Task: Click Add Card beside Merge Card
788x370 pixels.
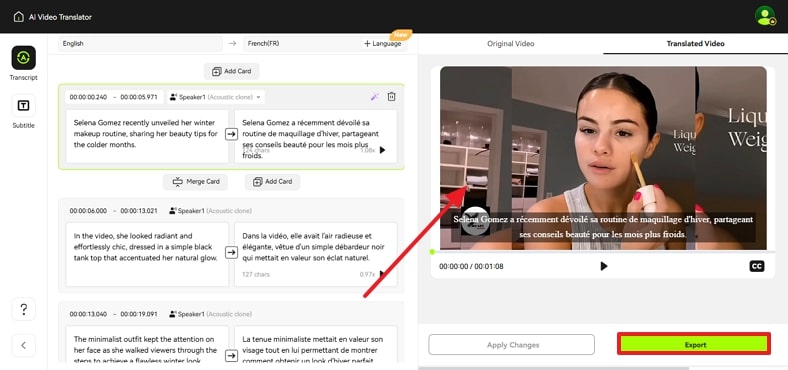Action: click(272, 182)
